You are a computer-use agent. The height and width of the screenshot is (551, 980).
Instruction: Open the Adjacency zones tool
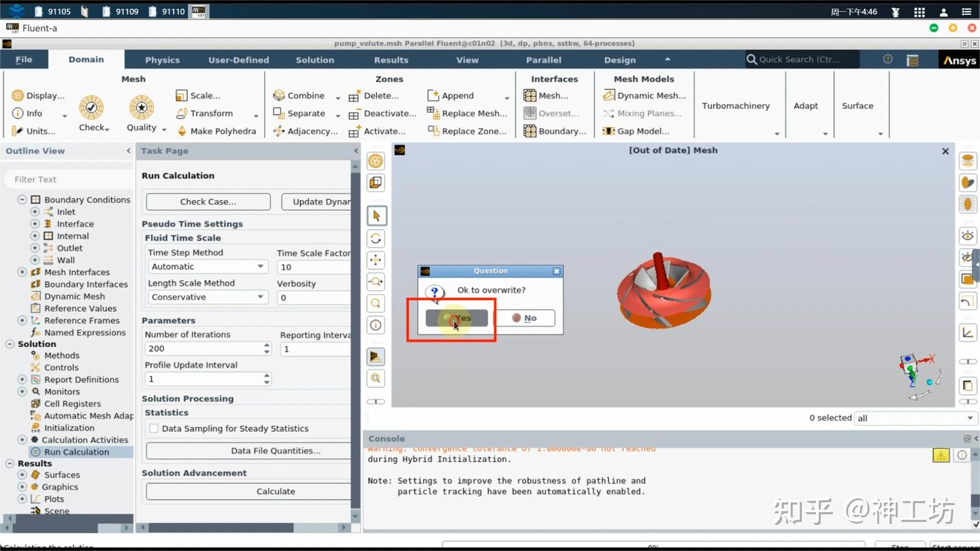[x=306, y=131]
